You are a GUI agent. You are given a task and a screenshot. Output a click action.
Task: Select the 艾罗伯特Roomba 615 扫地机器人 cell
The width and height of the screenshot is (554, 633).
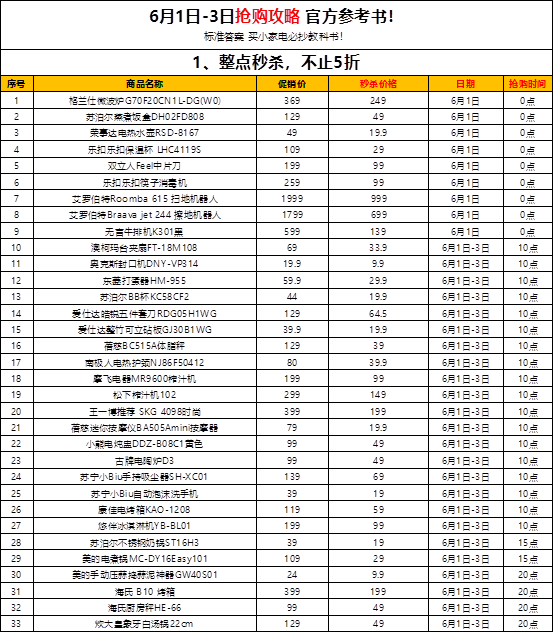[145, 199]
